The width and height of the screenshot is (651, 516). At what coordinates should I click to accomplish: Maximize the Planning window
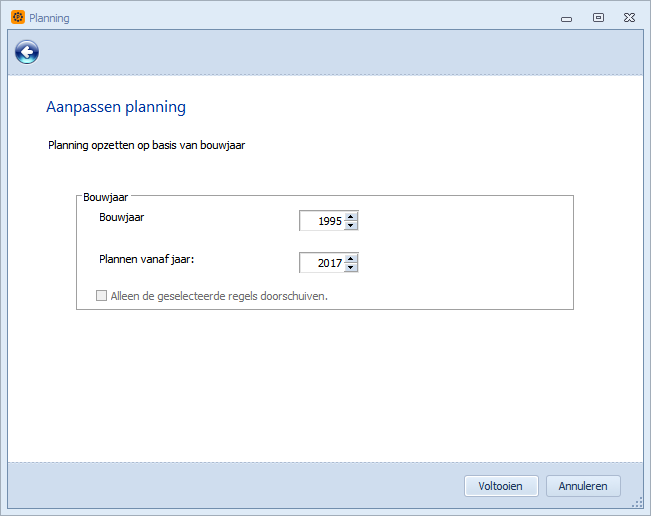[598, 17]
